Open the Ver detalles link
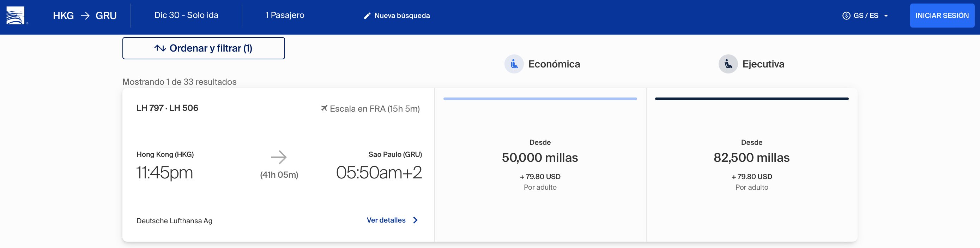The width and height of the screenshot is (980, 248). tap(386, 220)
